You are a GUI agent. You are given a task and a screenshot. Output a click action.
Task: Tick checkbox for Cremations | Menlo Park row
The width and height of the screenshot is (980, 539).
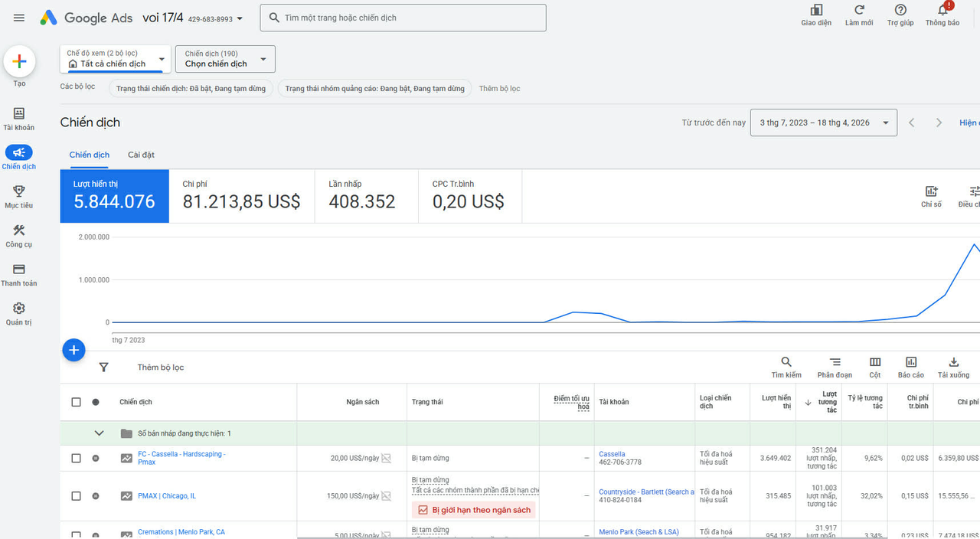(76, 534)
